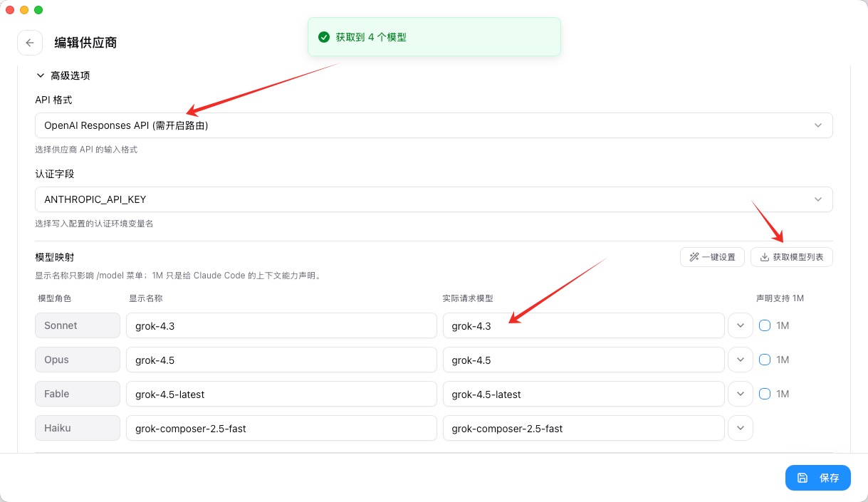Edit the Sonnet actual request model field

584,325
